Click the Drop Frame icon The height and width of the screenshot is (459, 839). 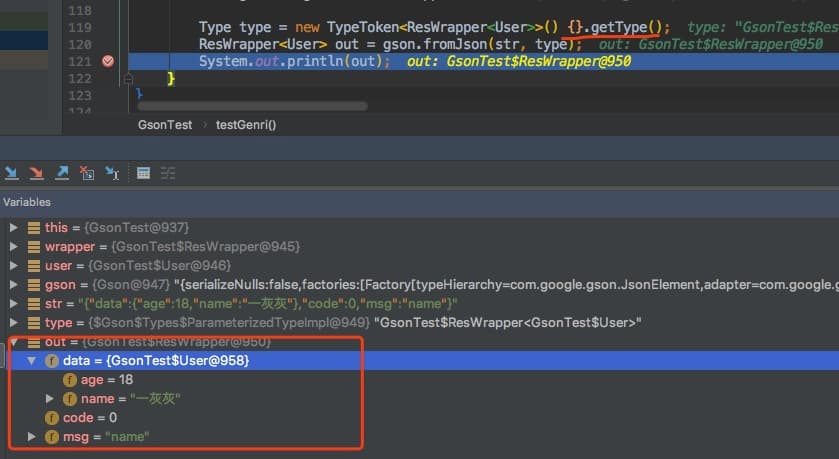coord(87,173)
